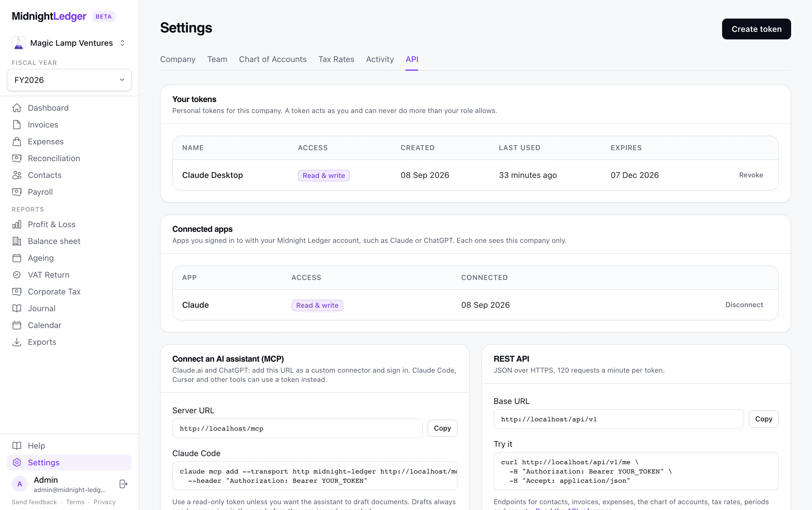Switch to the Company tab
This screenshot has width=812, height=510.
[x=178, y=59]
